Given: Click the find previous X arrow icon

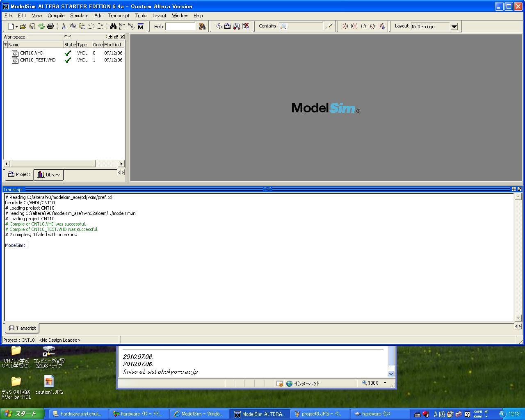Looking at the screenshot, I should point(345,26).
